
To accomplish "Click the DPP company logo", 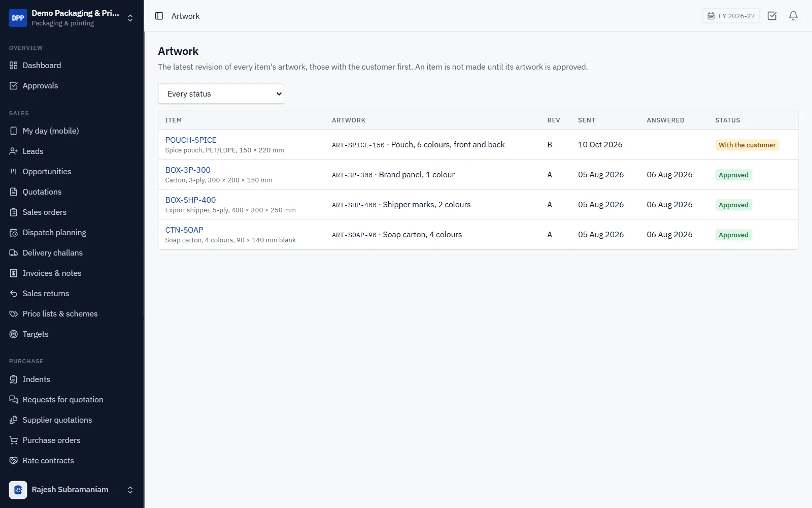I will [18, 18].
